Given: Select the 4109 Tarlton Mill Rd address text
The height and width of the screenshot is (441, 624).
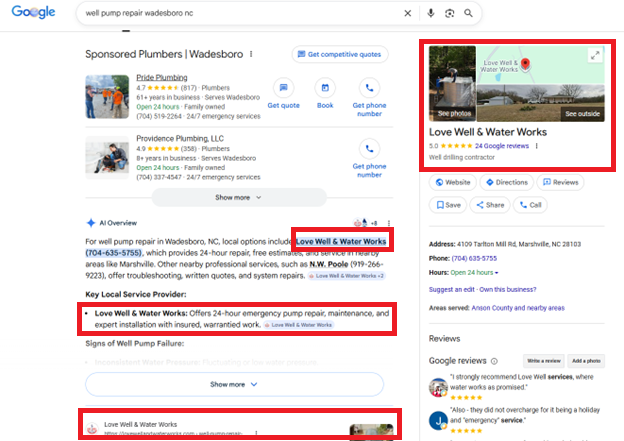Looking at the screenshot, I should (519, 244).
